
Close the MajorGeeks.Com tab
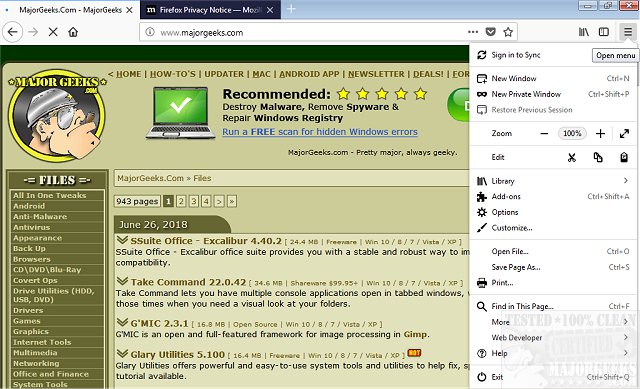point(129,10)
